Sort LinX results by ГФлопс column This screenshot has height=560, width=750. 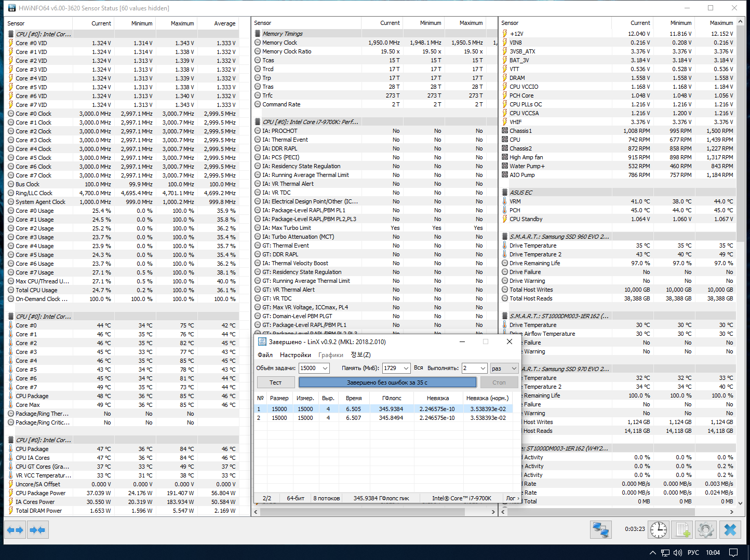coord(392,398)
